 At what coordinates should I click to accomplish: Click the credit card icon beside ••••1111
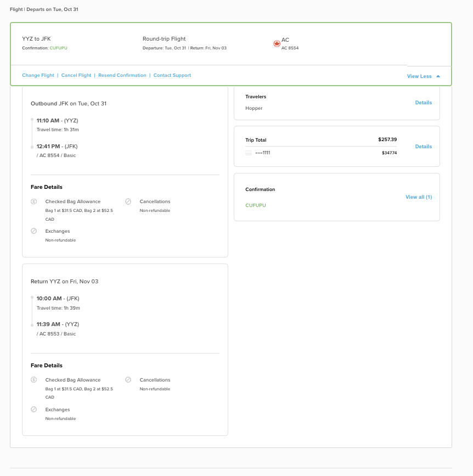click(249, 153)
